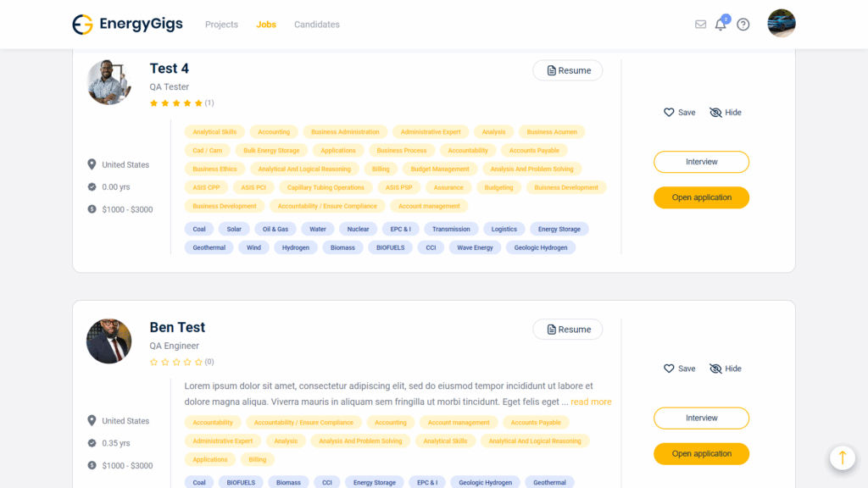Open the help question mark icon
868x488 pixels.
(743, 25)
